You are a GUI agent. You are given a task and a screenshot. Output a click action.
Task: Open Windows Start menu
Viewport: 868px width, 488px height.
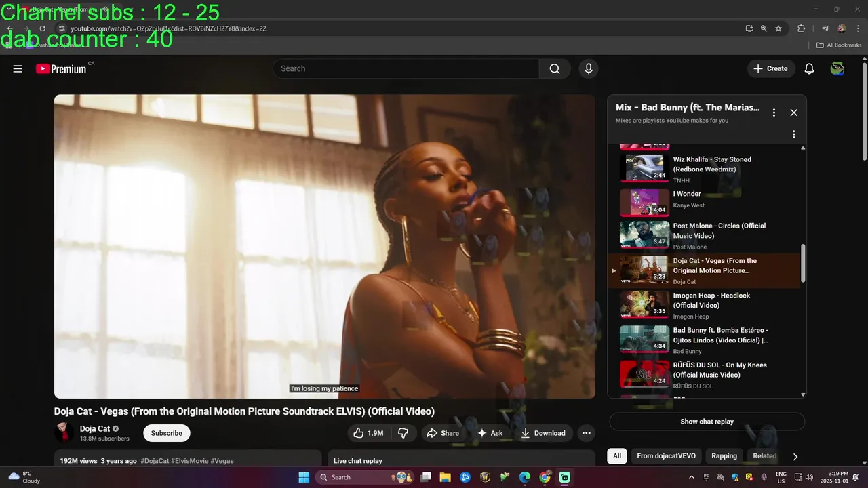coord(304,477)
